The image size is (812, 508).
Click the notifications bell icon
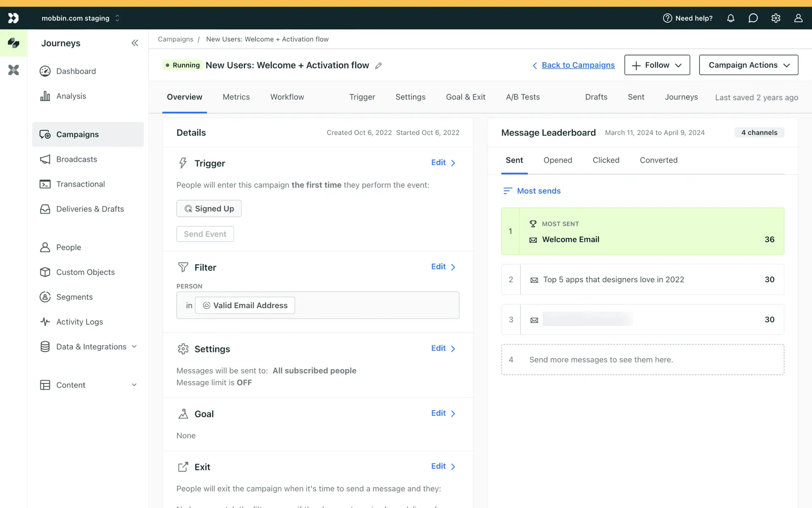coord(730,18)
